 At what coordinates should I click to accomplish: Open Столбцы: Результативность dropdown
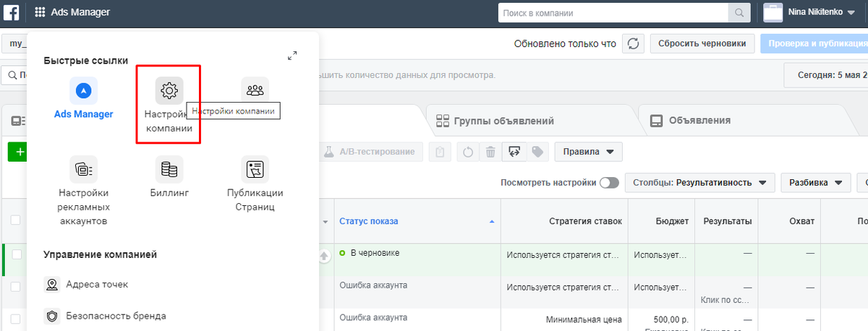pos(699,183)
